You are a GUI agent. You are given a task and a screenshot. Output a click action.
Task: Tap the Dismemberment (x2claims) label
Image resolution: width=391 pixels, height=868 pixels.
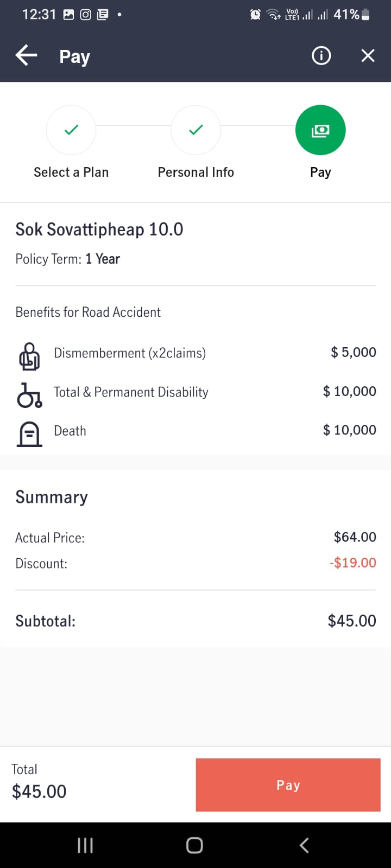pos(130,353)
